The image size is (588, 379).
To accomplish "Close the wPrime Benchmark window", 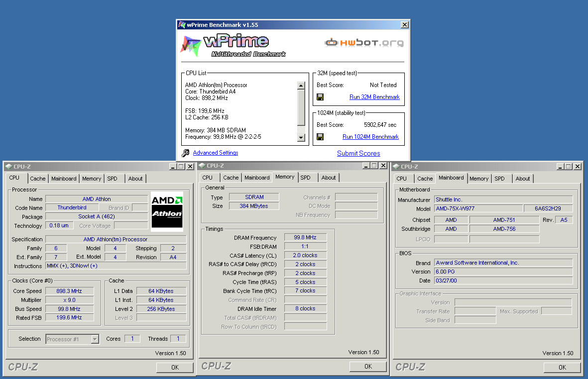I will click(x=405, y=25).
